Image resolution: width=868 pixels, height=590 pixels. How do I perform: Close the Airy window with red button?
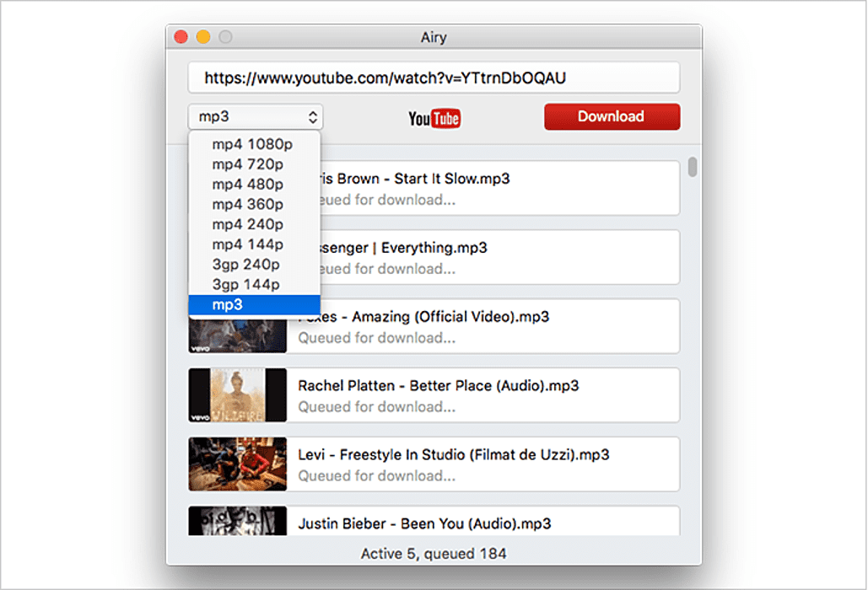(x=181, y=37)
